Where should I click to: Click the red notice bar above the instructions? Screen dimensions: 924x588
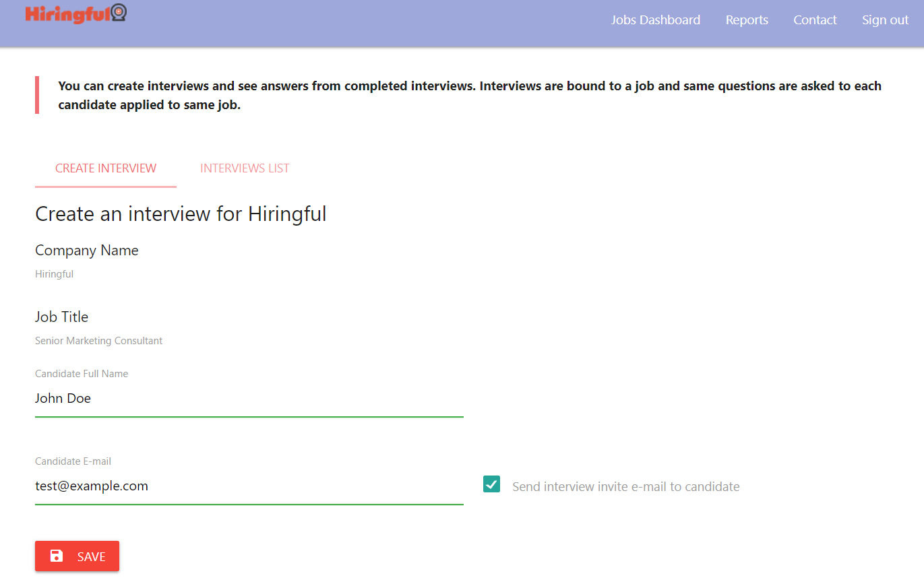click(x=36, y=94)
